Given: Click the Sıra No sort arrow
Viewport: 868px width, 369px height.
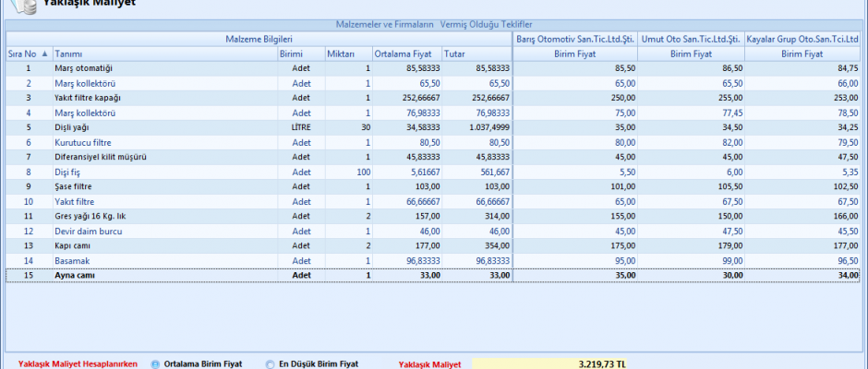Looking at the screenshot, I should [x=44, y=54].
